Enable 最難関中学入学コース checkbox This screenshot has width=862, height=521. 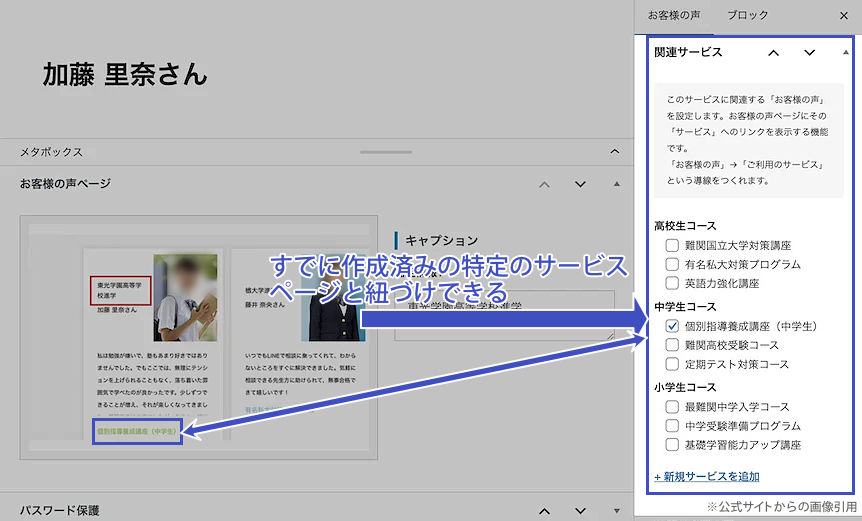click(x=672, y=407)
